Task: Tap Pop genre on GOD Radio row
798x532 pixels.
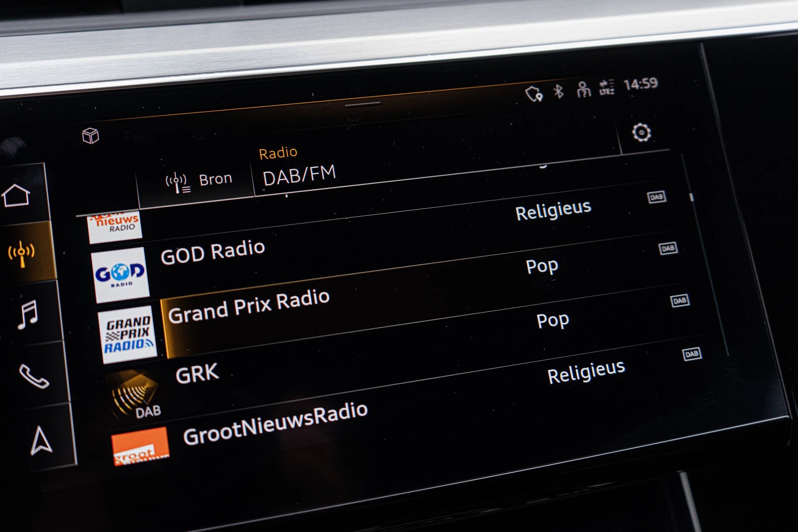Action: pyautogui.click(x=542, y=266)
